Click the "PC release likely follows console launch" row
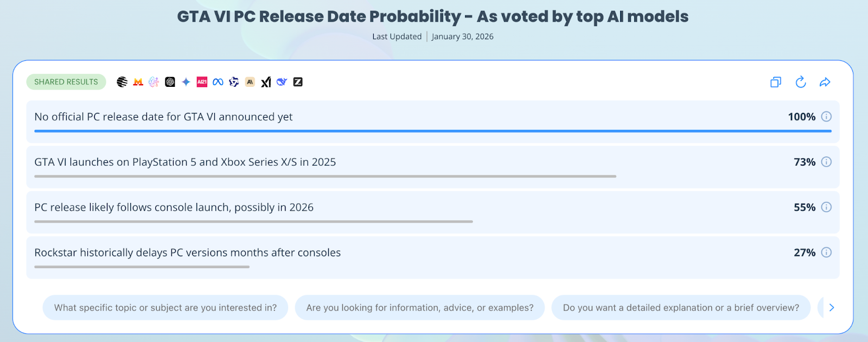This screenshot has width=868, height=342. coord(174,207)
